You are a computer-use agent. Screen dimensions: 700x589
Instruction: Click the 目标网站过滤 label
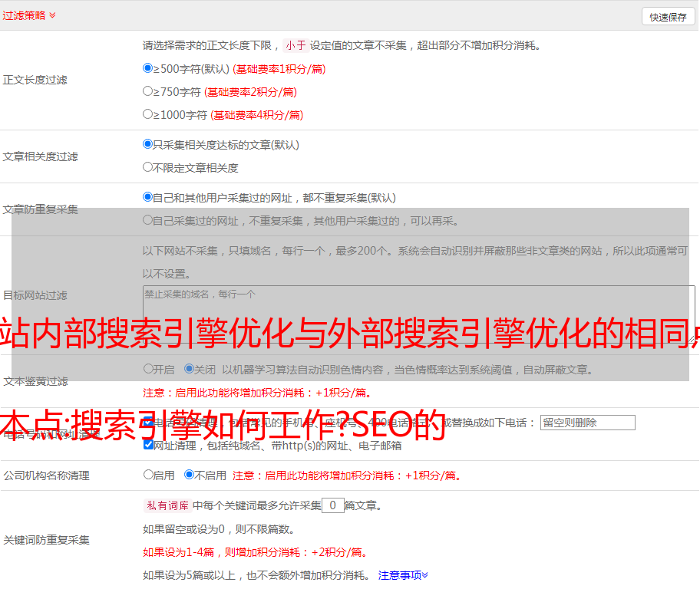35,295
